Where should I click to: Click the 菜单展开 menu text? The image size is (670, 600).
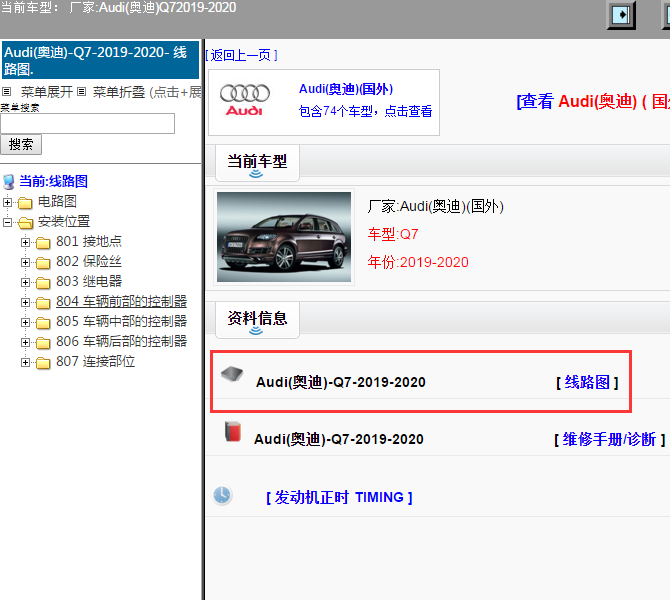pos(47,92)
